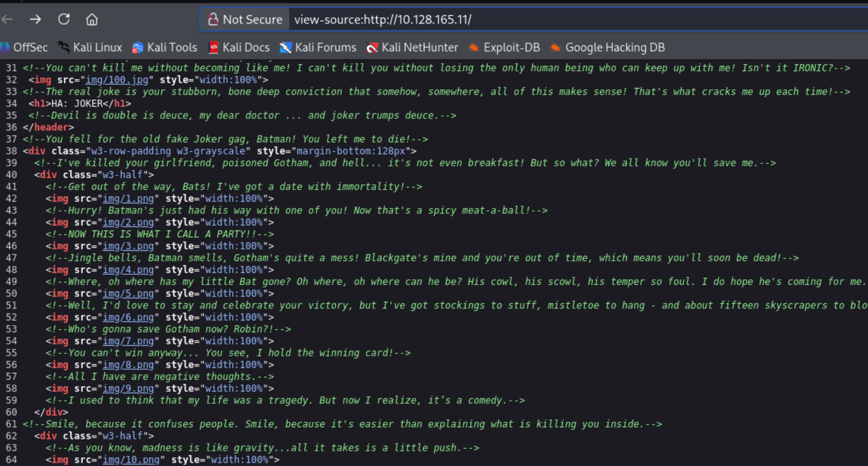Follow the img/7.png source link
Image resolution: width=868 pixels, height=466 pixels.
coord(128,341)
